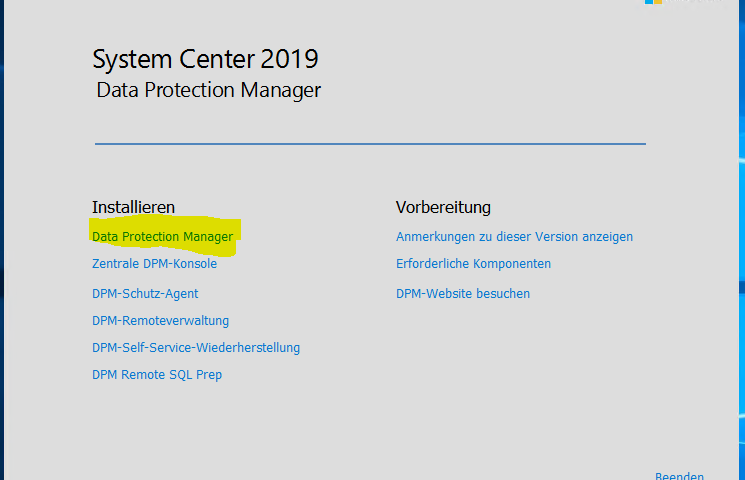Click the System Center 2019 title
Image resolution: width=745 pixels, height=480 pixels.
click(x=205, y=59)
